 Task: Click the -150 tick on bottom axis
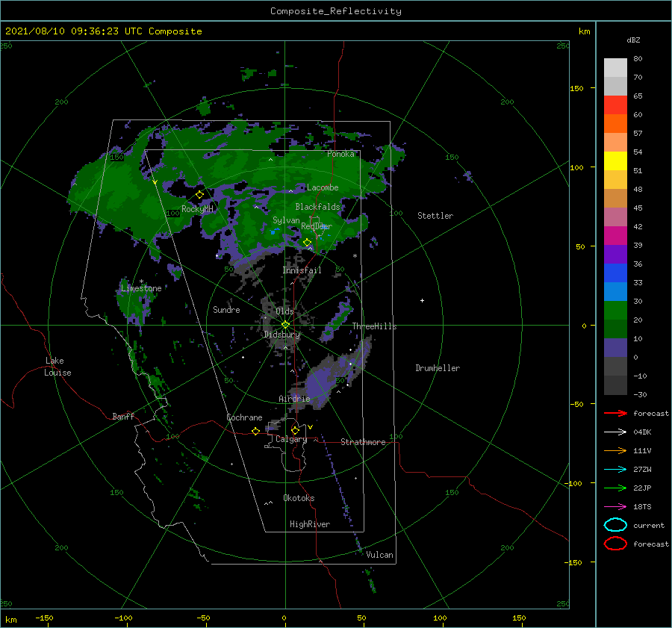coord(44,618)
